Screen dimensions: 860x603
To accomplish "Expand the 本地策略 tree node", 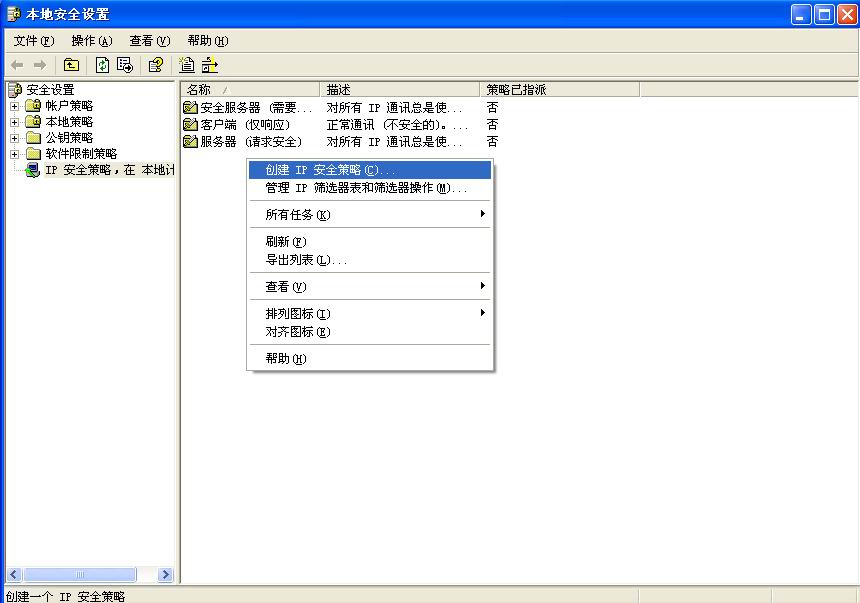I will pyautogui.click(x=14, y=122).
